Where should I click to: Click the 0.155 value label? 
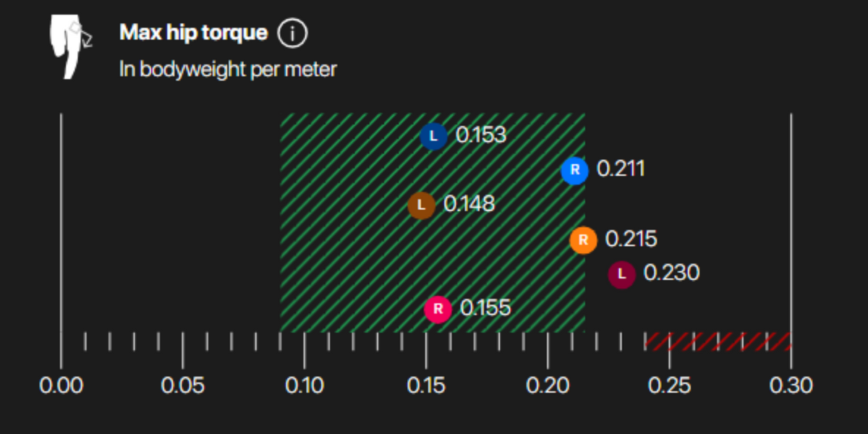pos(485,308)
